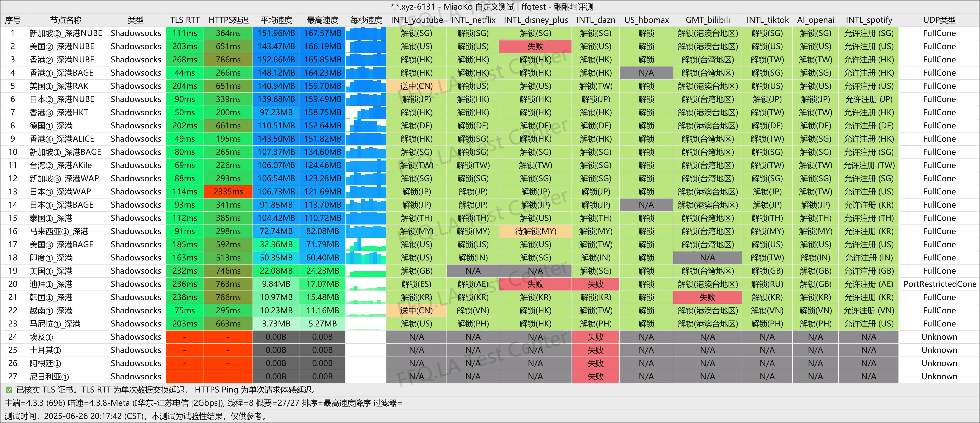The image size is (980, 423).
Task: Click the 每秒速度 column header
Action: 366,20
